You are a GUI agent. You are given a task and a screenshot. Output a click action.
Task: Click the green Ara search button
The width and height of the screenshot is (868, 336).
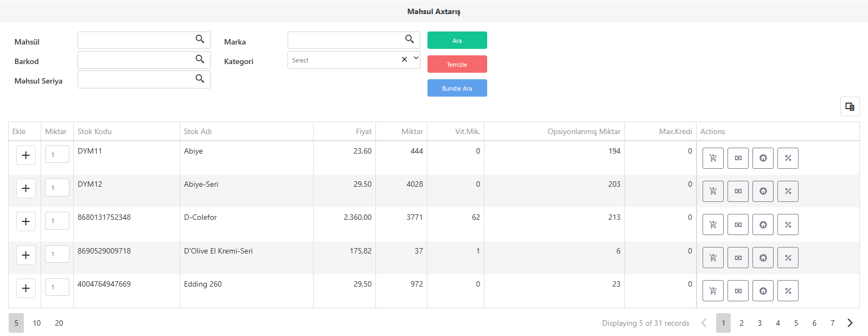coord(457,40)
